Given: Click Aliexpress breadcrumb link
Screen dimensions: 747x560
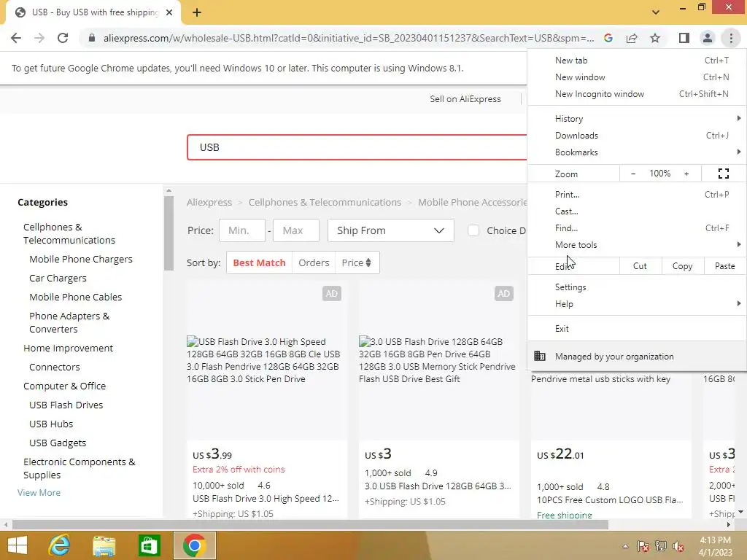Looking at the screenshot, I should [x=209, y=203].
